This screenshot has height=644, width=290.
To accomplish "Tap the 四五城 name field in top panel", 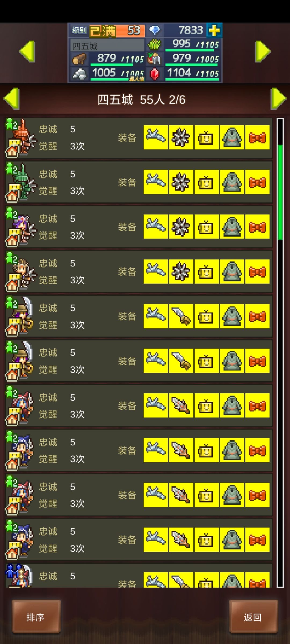I will pos(107,46).
